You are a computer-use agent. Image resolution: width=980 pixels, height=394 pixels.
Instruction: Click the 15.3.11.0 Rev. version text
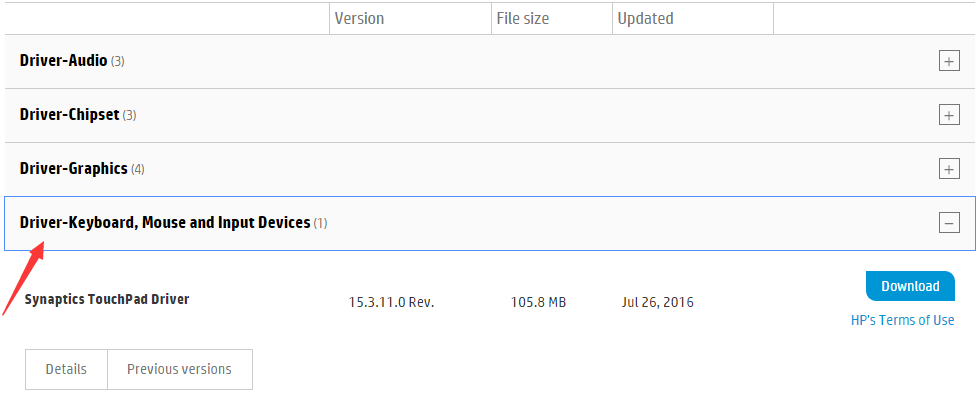391,303
